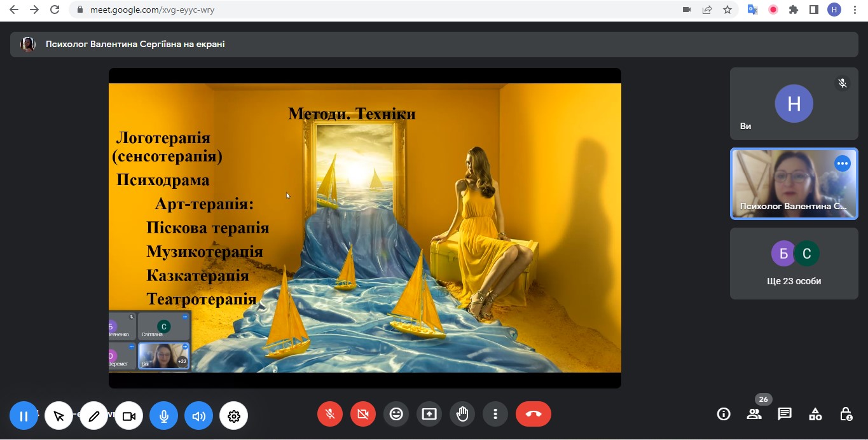
Task: Toggle recorder microphone capture
Action: coord(164,416)
